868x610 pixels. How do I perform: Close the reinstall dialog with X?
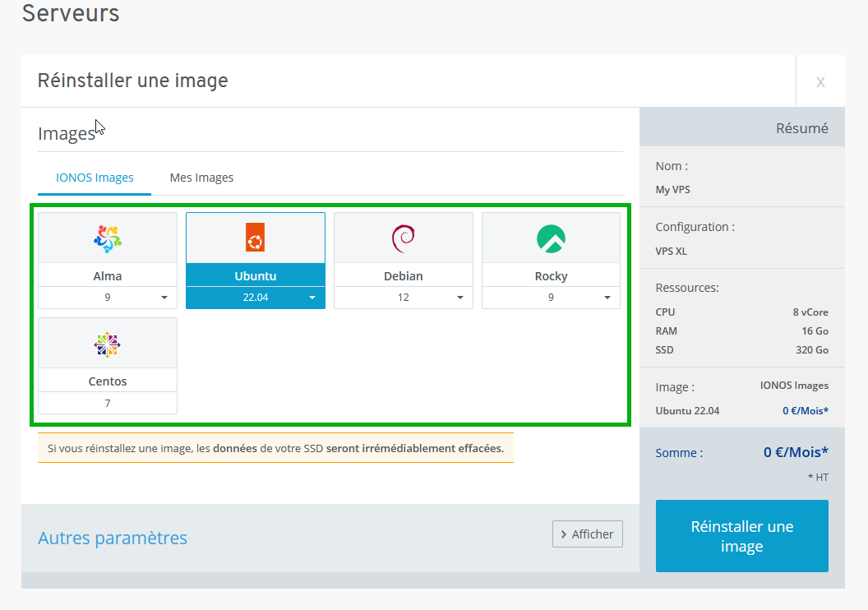click(820, 82)
